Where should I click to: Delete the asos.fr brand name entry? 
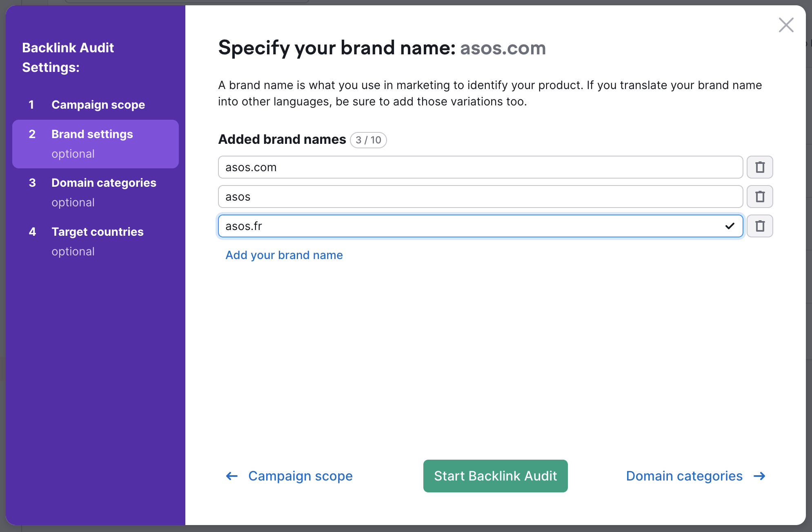coord(759,226)
